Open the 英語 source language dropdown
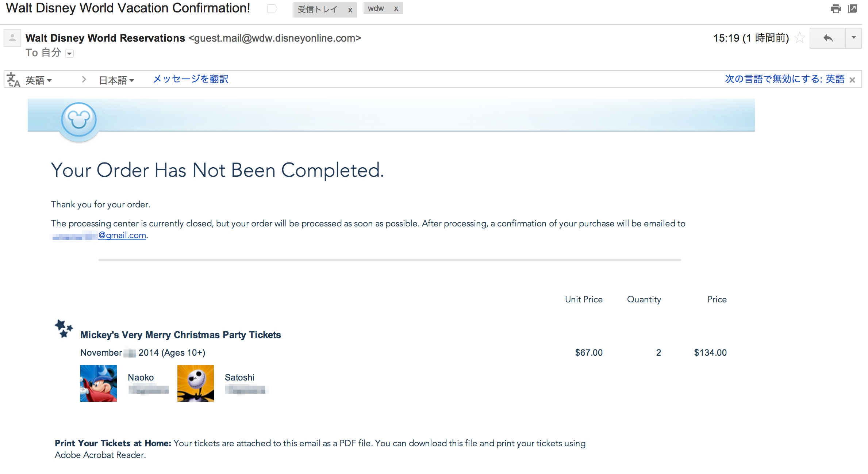This screenshot has height=474, width=868. tap(39, 80)
